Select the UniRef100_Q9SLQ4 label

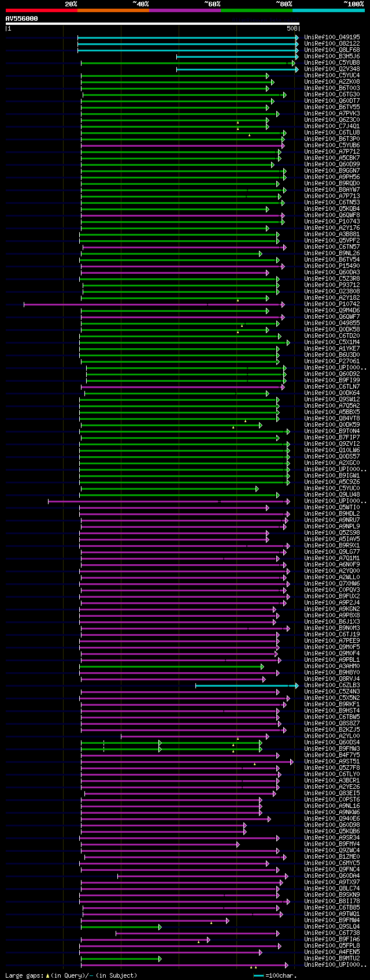pyautogui.click(x=332, y=927)
